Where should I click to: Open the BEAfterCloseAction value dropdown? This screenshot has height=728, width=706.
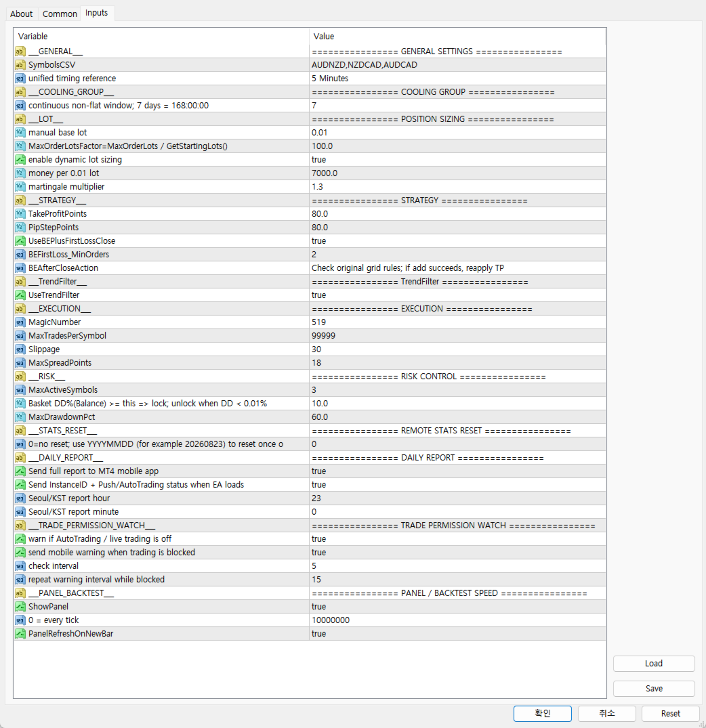coord(457,268)
